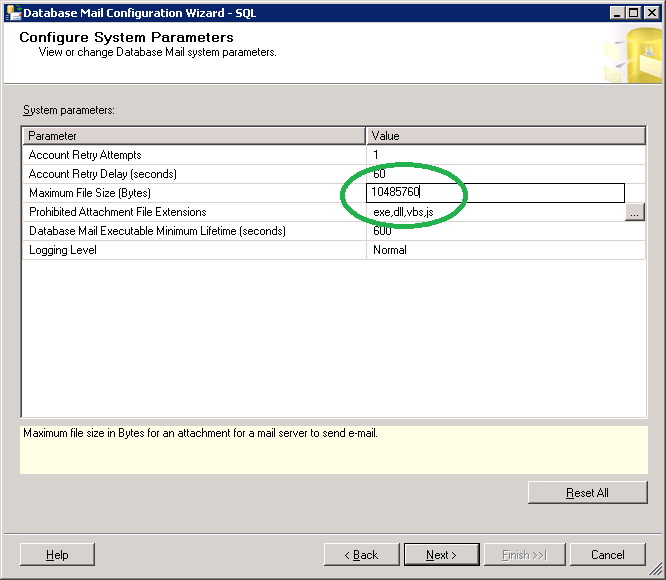Screen dimensions: 666x580
Task: Select the Logging Level parameter row
Action: click(x=194, y=250)
